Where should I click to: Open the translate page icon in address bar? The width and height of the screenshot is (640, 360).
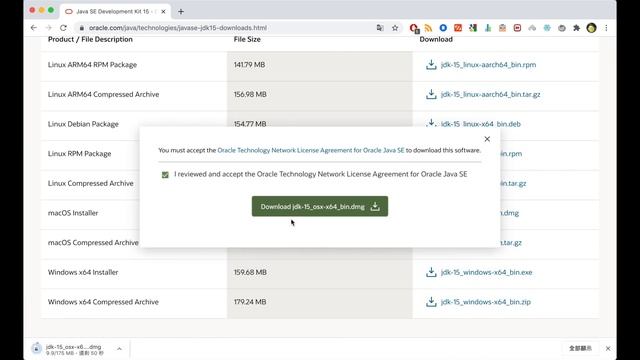pos(380,28)
